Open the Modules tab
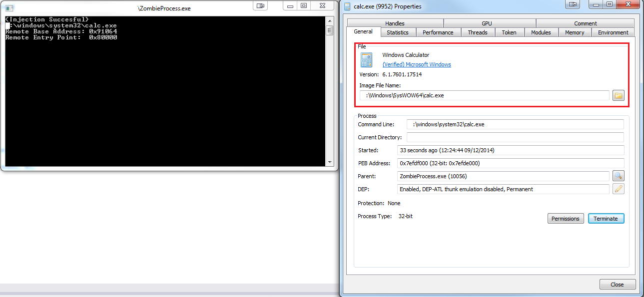 tap(541, 32)
